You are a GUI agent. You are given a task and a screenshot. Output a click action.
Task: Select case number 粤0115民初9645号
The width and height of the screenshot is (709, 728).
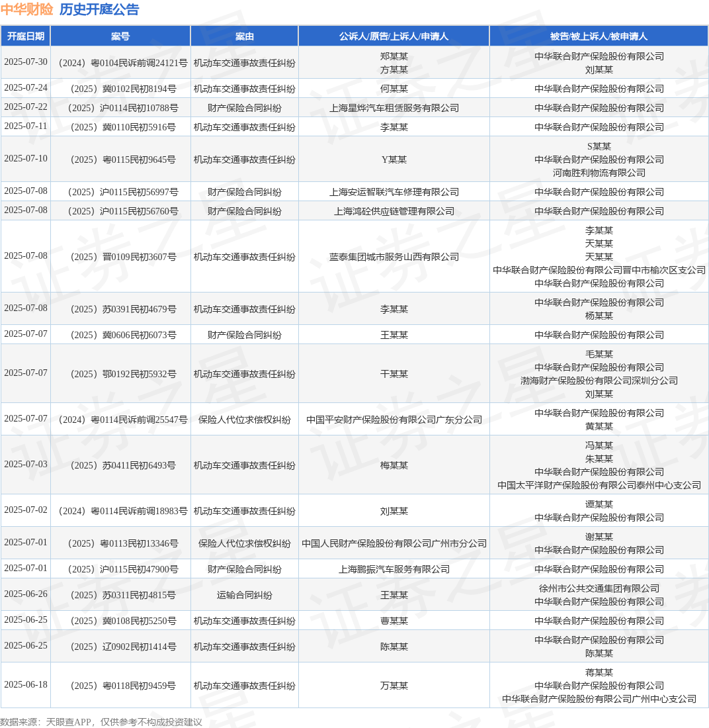pyautogui.click(x=123, y=159)
